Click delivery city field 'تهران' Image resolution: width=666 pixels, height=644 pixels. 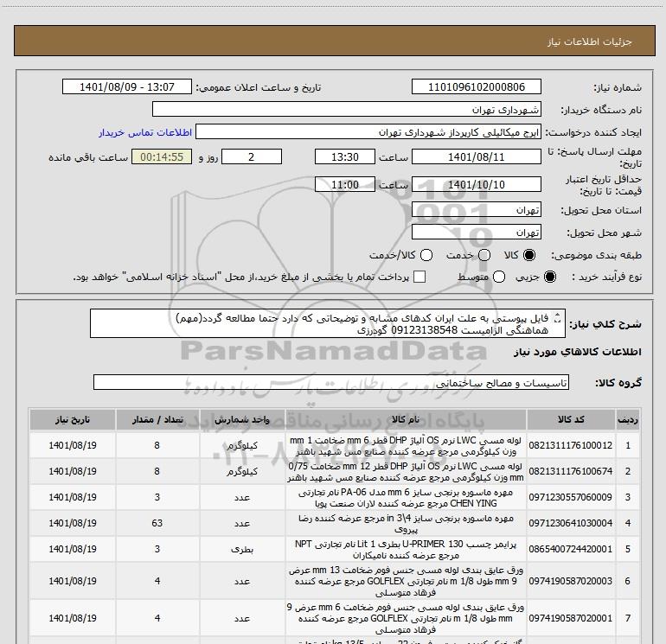point(476,232)
